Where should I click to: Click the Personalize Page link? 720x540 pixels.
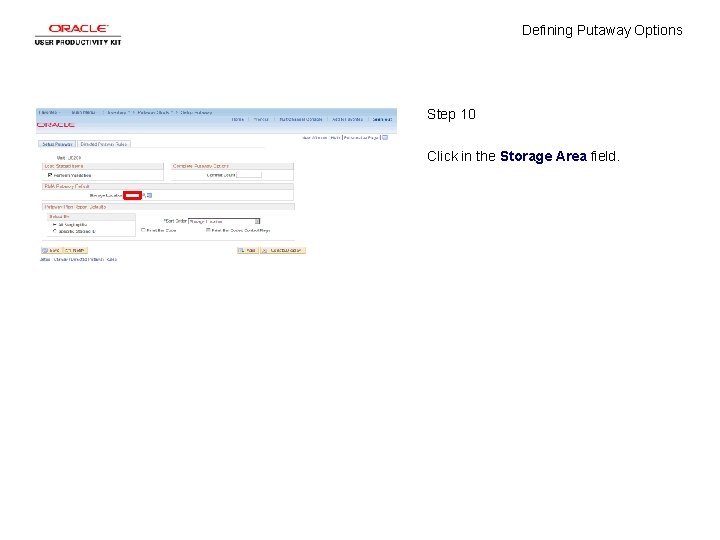(x=361, y=138)
